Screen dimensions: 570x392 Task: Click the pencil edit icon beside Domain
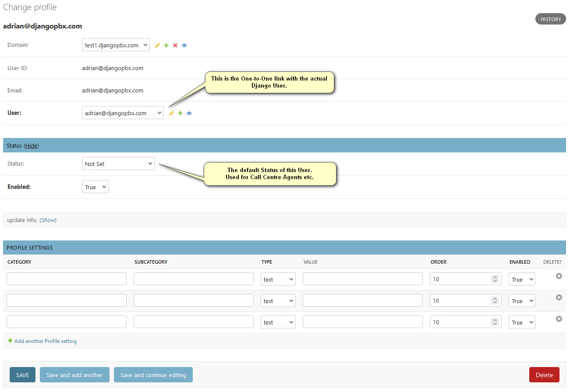click(x=157, y=45)
